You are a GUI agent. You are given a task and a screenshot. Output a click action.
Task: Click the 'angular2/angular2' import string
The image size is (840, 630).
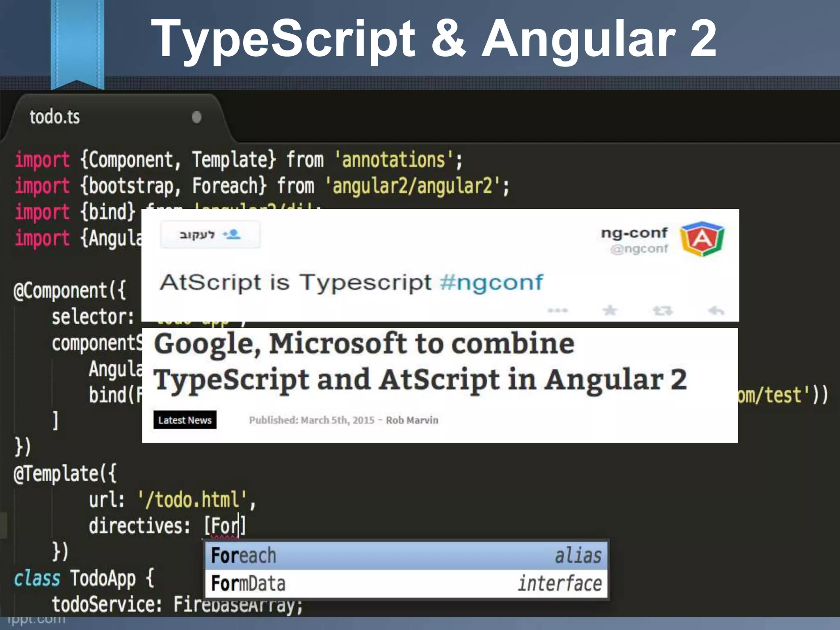pos(413,186)
